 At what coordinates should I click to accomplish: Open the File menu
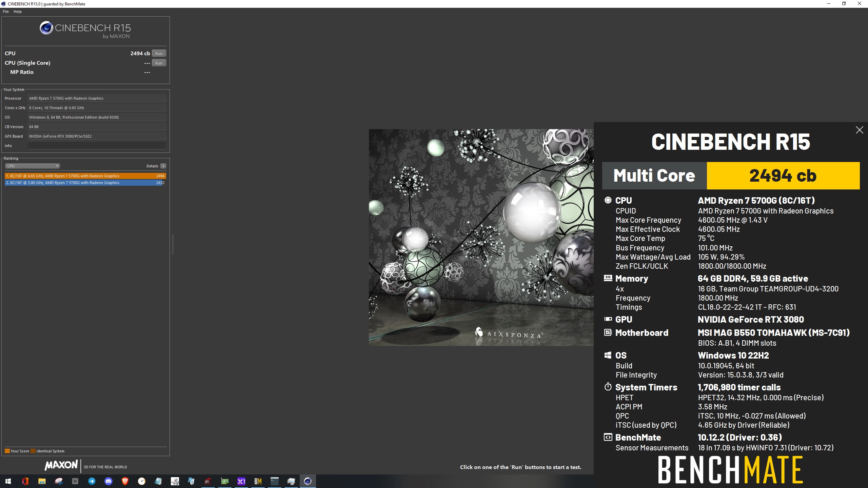6,12
